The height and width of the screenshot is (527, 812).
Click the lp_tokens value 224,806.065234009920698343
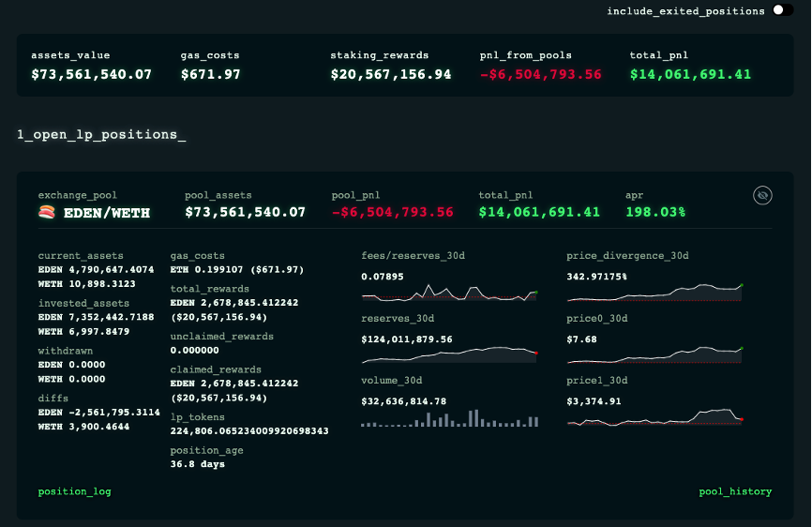(249, 431)
